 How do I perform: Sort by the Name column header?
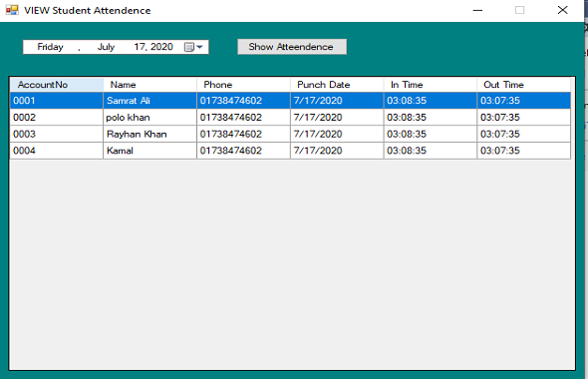(150, 85)
